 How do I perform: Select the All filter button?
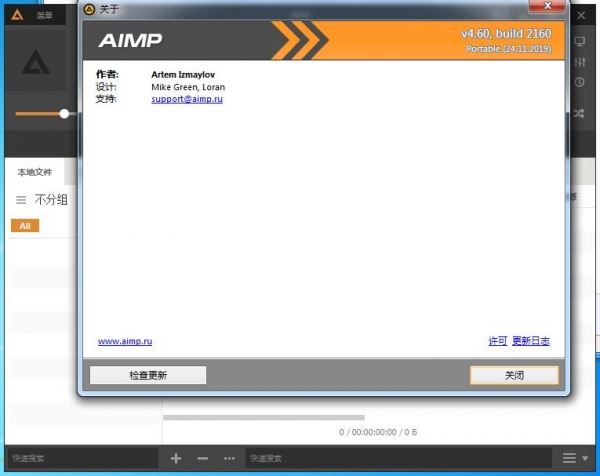[25, 226]
